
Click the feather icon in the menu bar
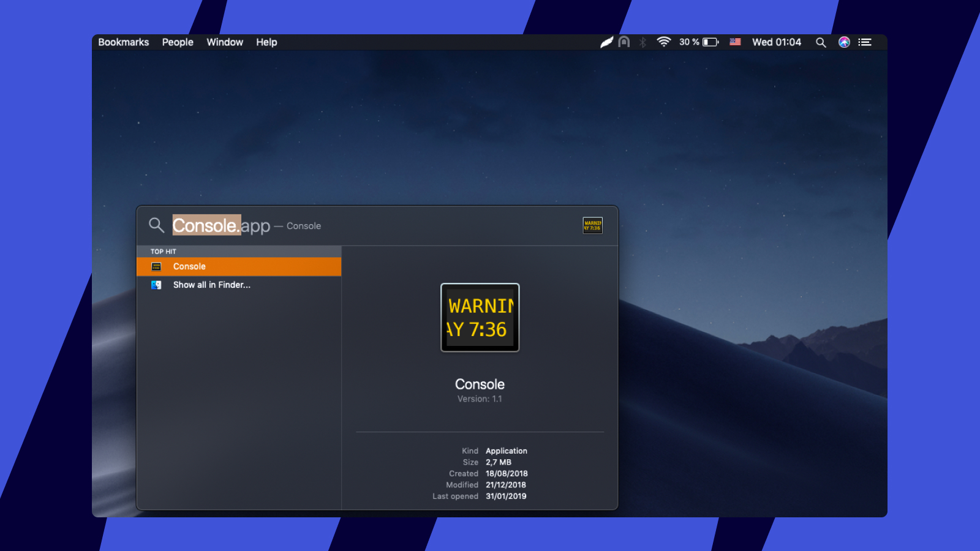coord(606,42)
